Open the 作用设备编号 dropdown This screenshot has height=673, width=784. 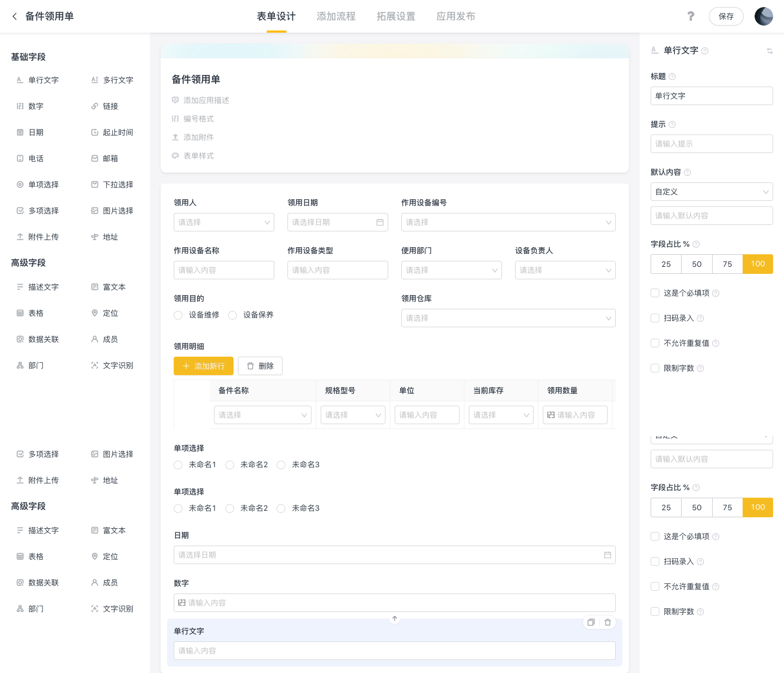click(x=509, y=222)
